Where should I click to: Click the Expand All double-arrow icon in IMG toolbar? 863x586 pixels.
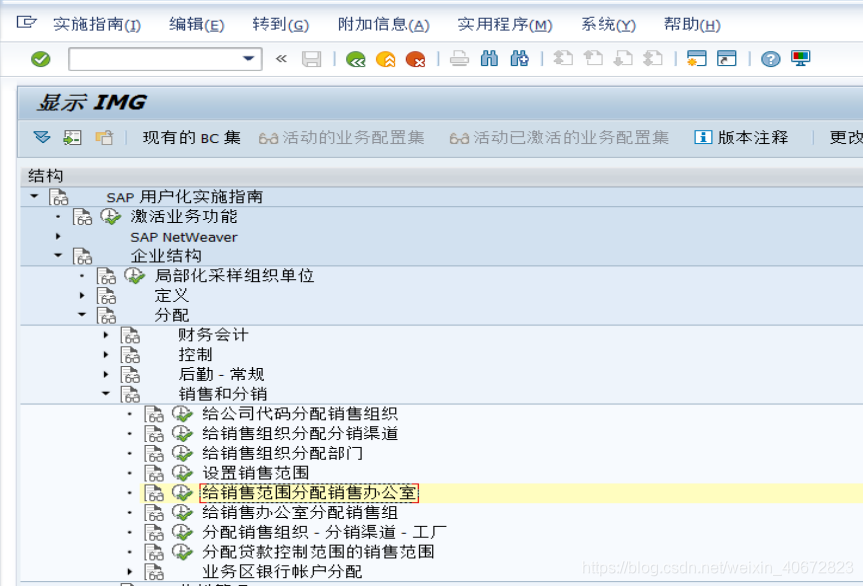tap(42, 137)
